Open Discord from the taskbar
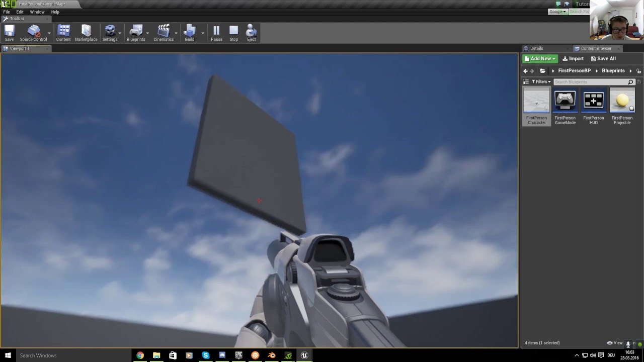This screenshot has width=644, height=362. click(x=222, y=355)
